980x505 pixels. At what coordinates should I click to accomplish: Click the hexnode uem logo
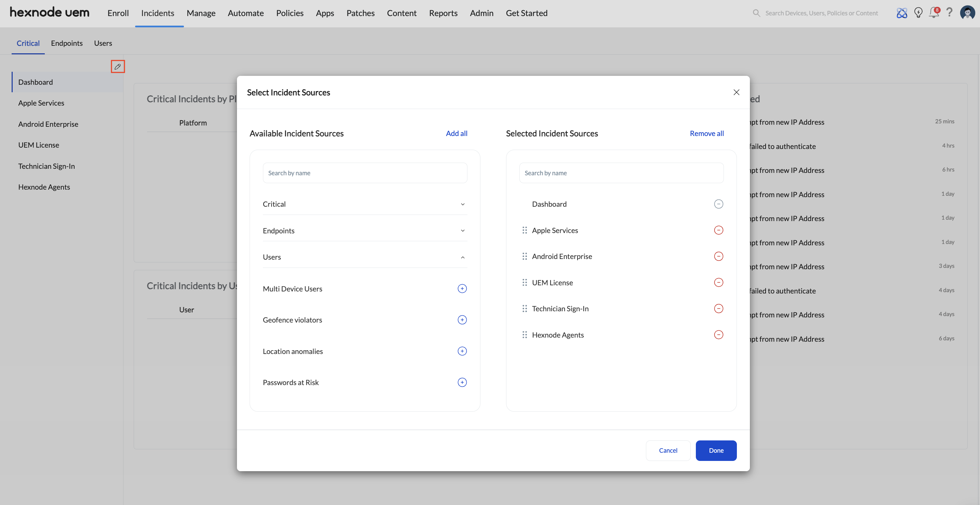50,13
